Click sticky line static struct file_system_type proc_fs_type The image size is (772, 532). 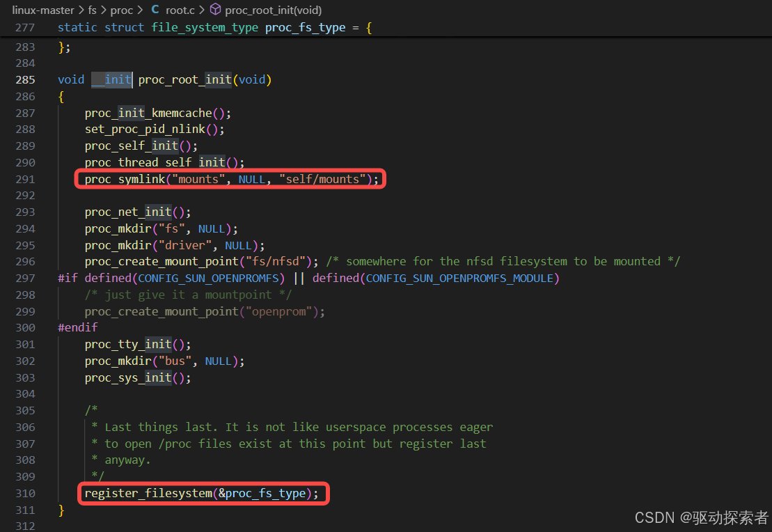coord(214,28)
